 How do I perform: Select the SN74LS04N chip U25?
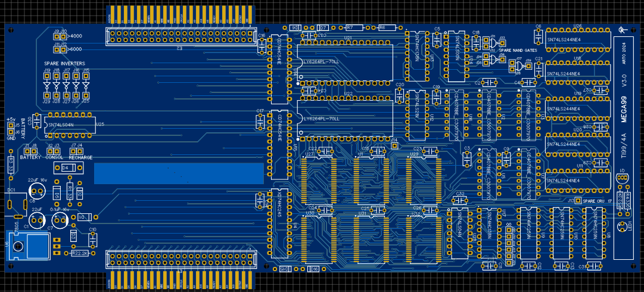pos(70,125)
